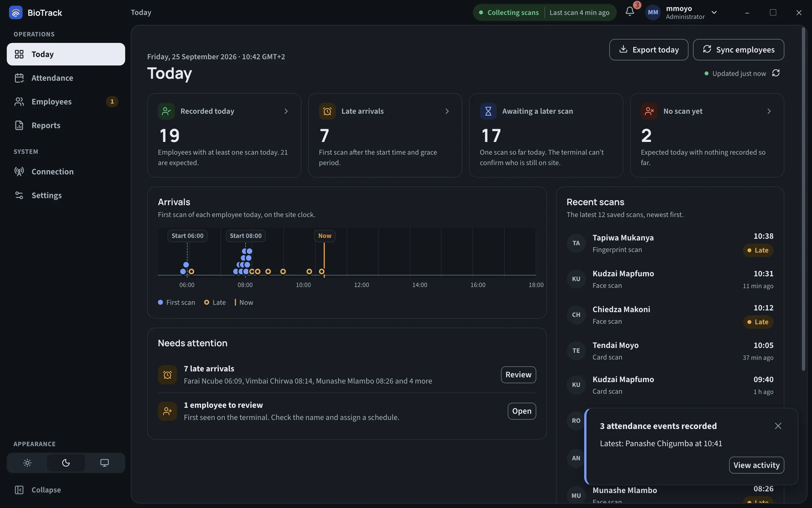This screenshot has width=812, height=508.
Task: Open No scan yet card chevron
Action: [769, 111]
